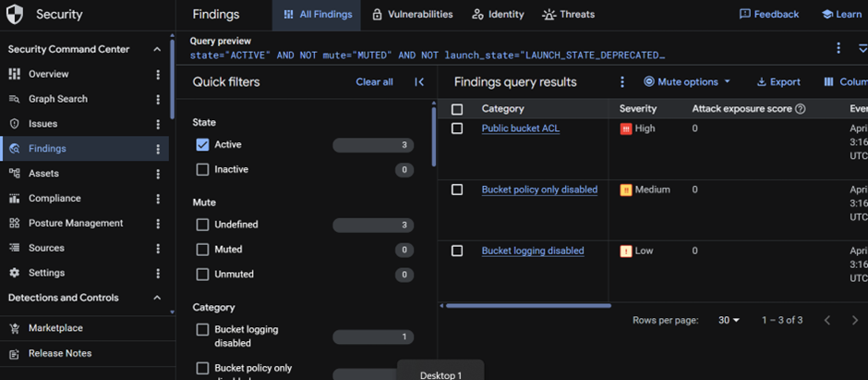Open the Posture Management kebab menu
The width and height of the screenshot is (868, 380).
(x=158, y=223)
